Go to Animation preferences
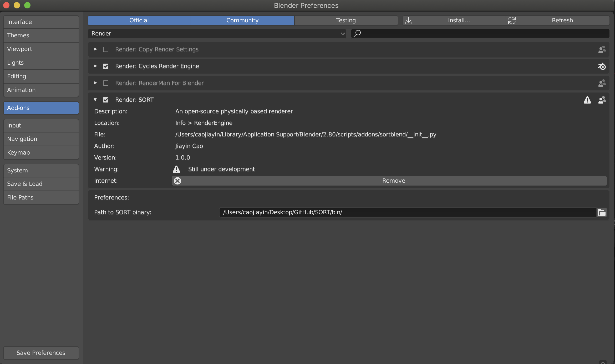Viewport: 615px width, 364px height. tap(41, 90)
